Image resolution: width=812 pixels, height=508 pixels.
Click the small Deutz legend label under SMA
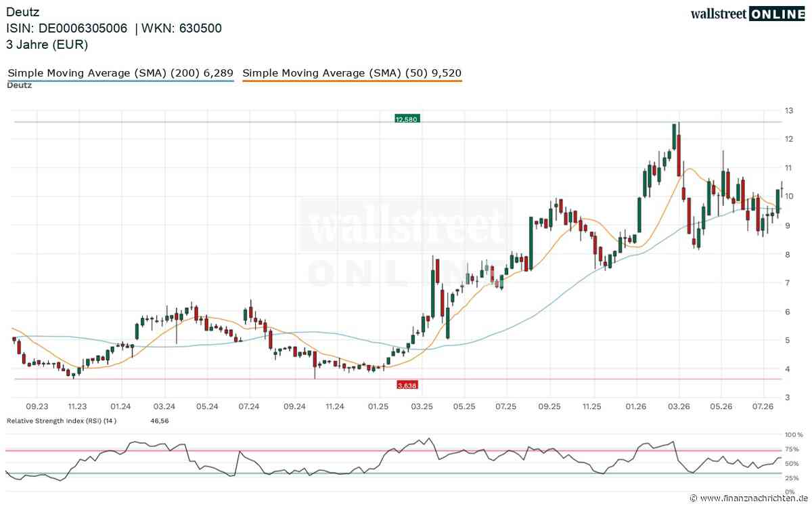pos(19,85)
